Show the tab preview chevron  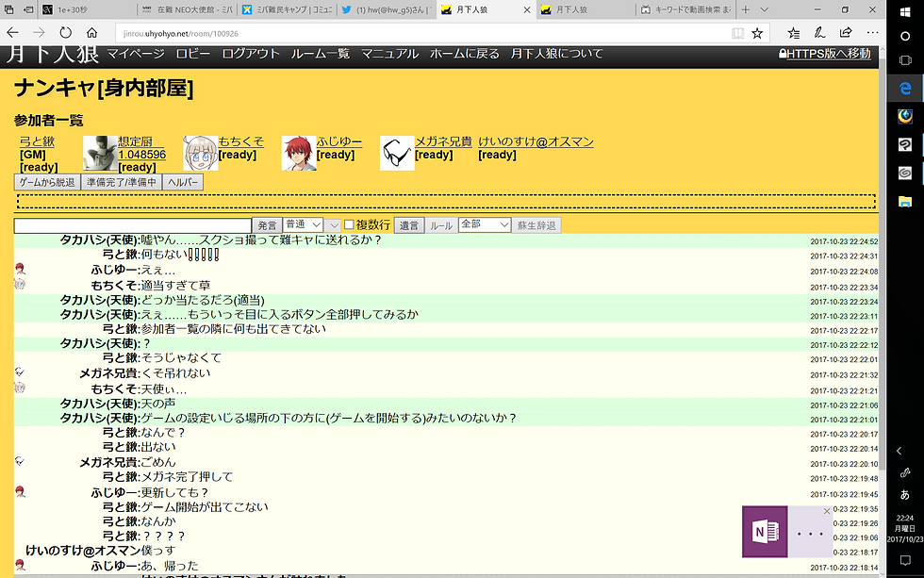(x=765, y=9)
